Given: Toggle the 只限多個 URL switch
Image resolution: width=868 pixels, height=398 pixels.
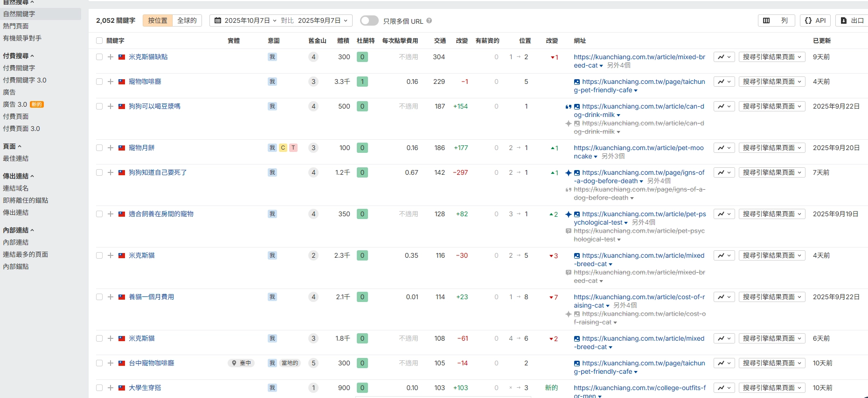Looking at the screenshot, I should [369, 21].
